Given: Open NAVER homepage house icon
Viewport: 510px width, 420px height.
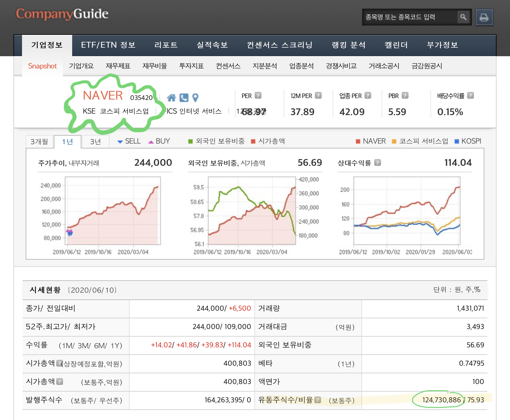Looking at the screenshot, I should pyautogui.click(x=172, y=98).
